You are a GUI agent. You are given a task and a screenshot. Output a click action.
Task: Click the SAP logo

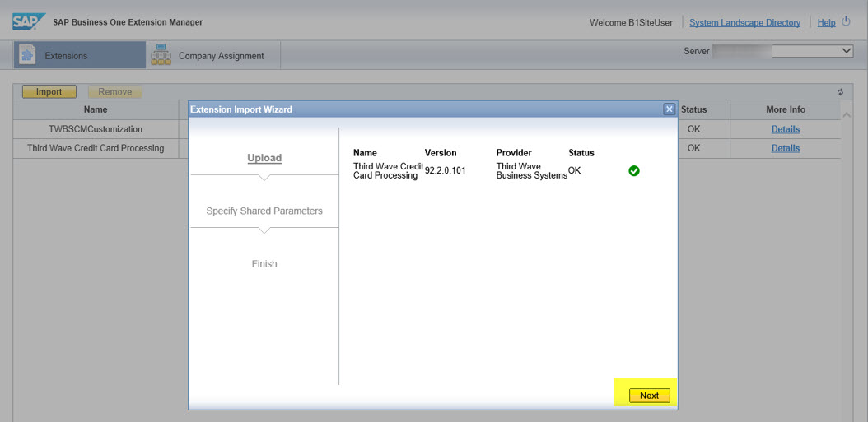point(30,21)
